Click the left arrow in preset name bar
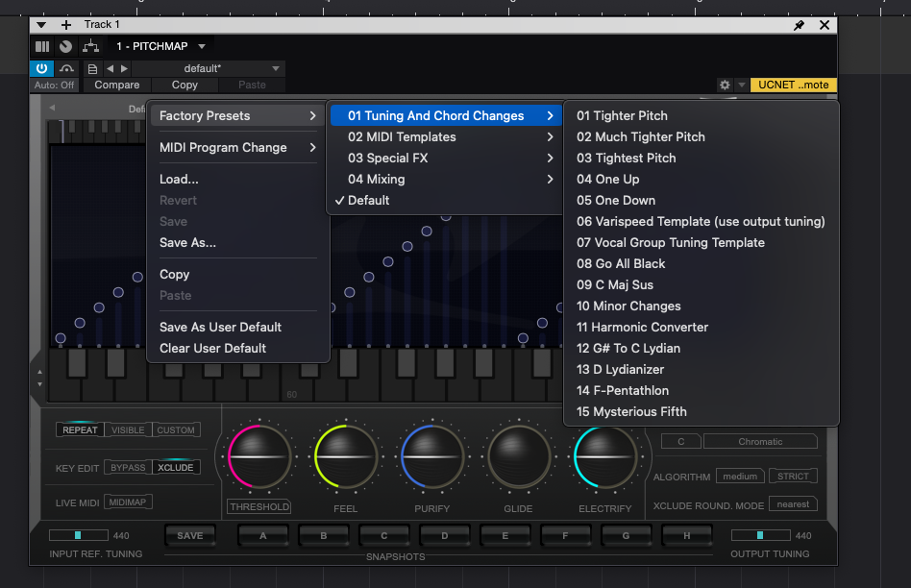Screen dimensions: 911x588 click(52, 108)
